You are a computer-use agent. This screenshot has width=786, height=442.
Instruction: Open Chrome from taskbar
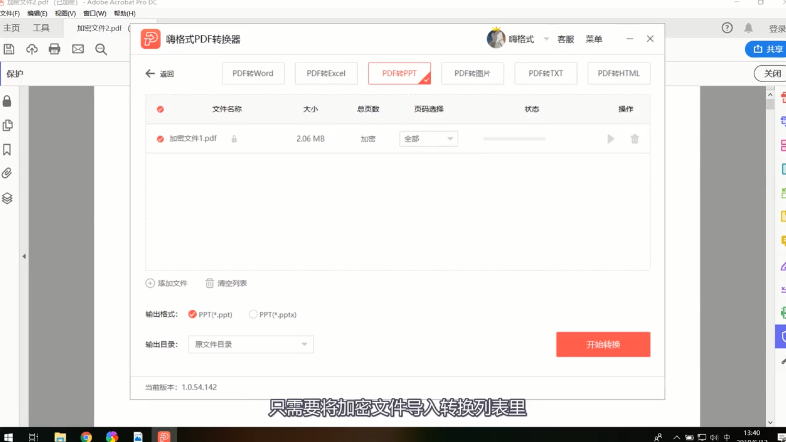click(x=86, y=436)
